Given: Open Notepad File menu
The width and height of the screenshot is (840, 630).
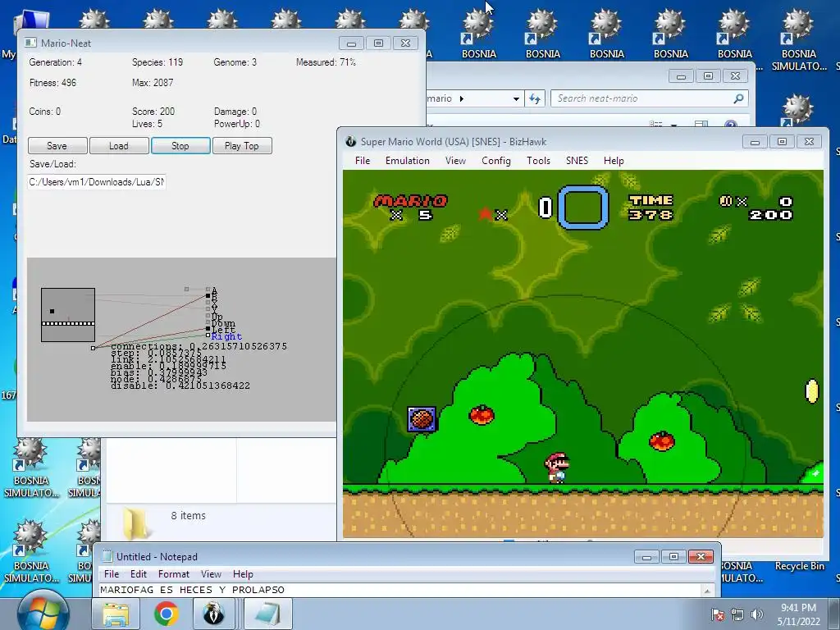Looking at the screenshot, I should tap(112, 573).
